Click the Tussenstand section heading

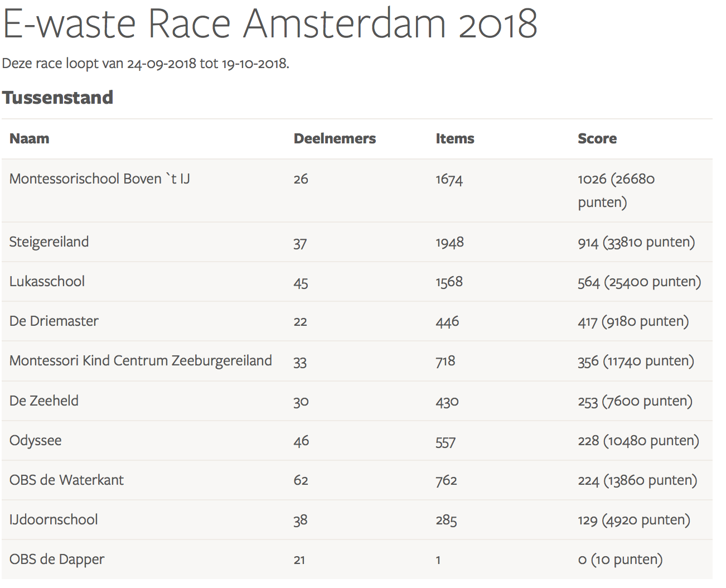pyautogui.click(x=57, y=98)
